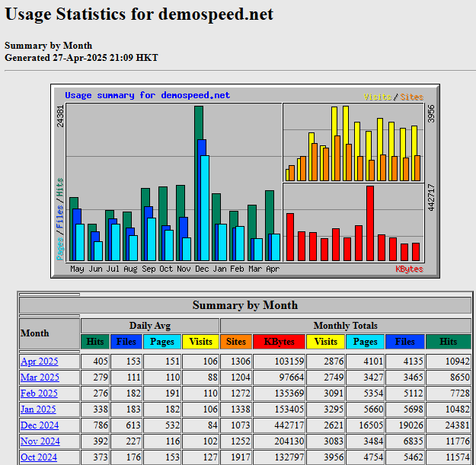
Task: Click the red KBytes column header
Action: click(279, 342)
